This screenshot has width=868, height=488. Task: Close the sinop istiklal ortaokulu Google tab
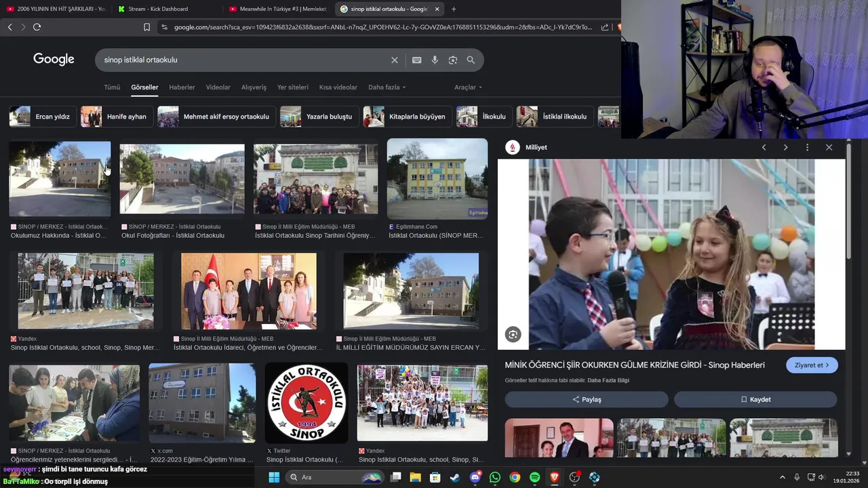point(437,9)
